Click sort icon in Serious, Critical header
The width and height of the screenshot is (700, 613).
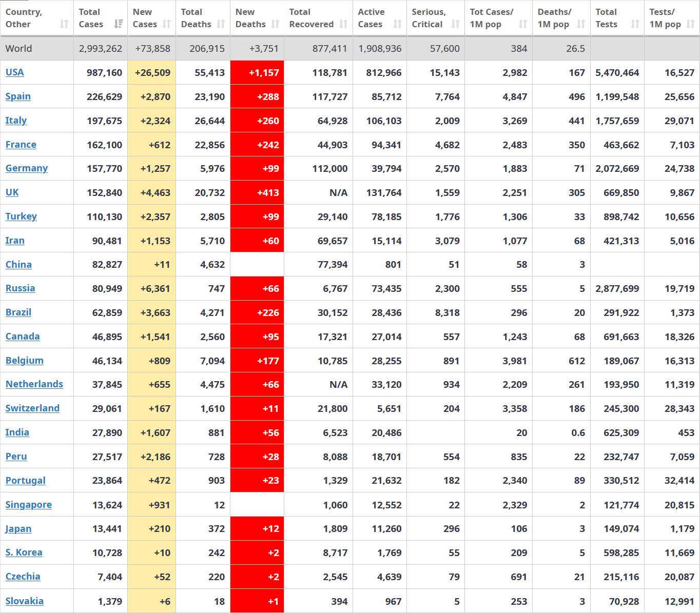456,24
